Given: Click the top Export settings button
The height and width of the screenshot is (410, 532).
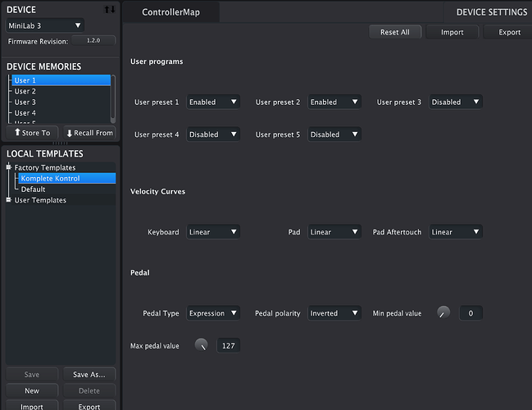Looking at the screenshot, I should click(x=509, y=32).
